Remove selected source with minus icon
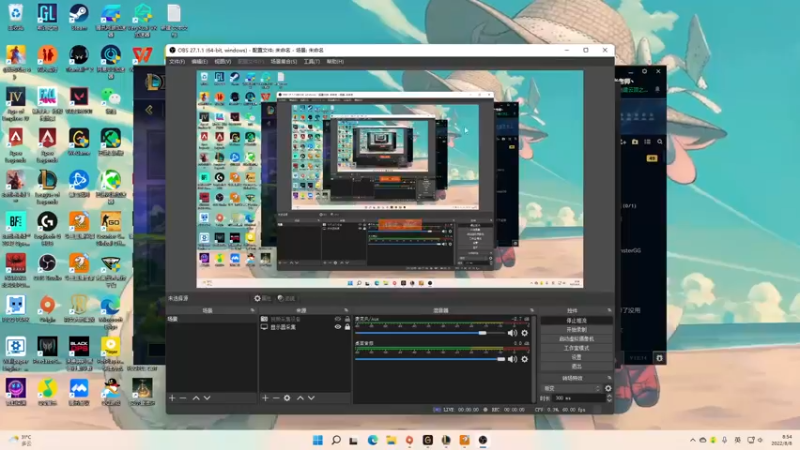 (276, 398)
